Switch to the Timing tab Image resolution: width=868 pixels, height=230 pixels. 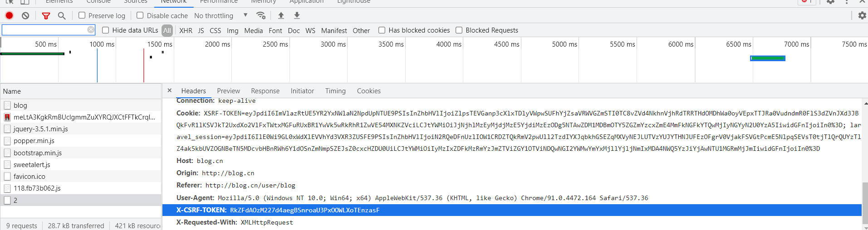pyautogui.click(x=336, y=91)
